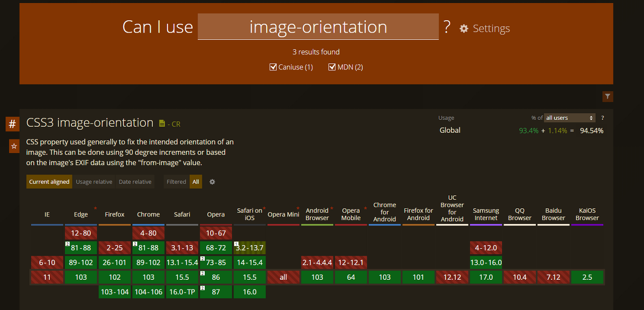Click the question mark beside the search box
The image size is (644, 310).
447,28
